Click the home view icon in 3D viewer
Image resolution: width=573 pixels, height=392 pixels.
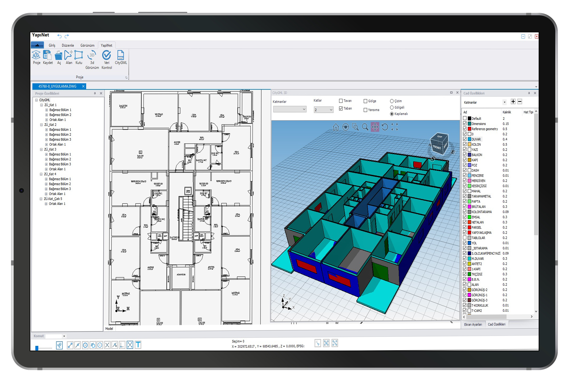335,127
